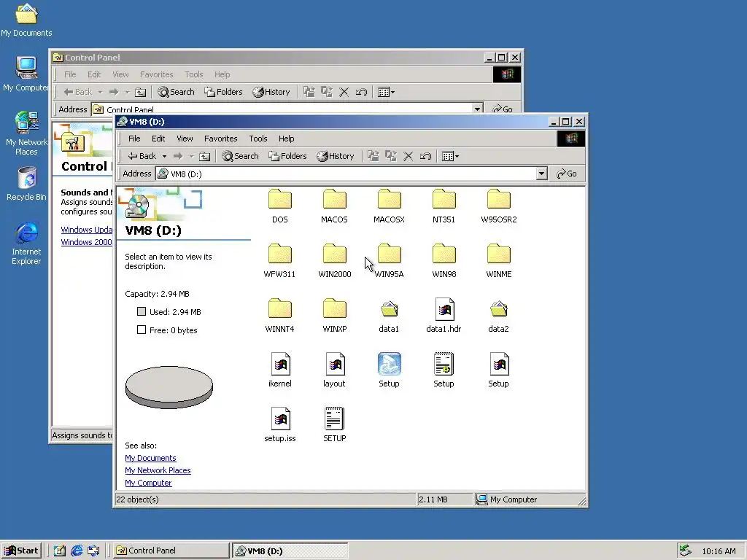The height and width of the screenshot is (560, 747).
Task: Expand Control Panel address bar dropdown
Action: [477, 109]
